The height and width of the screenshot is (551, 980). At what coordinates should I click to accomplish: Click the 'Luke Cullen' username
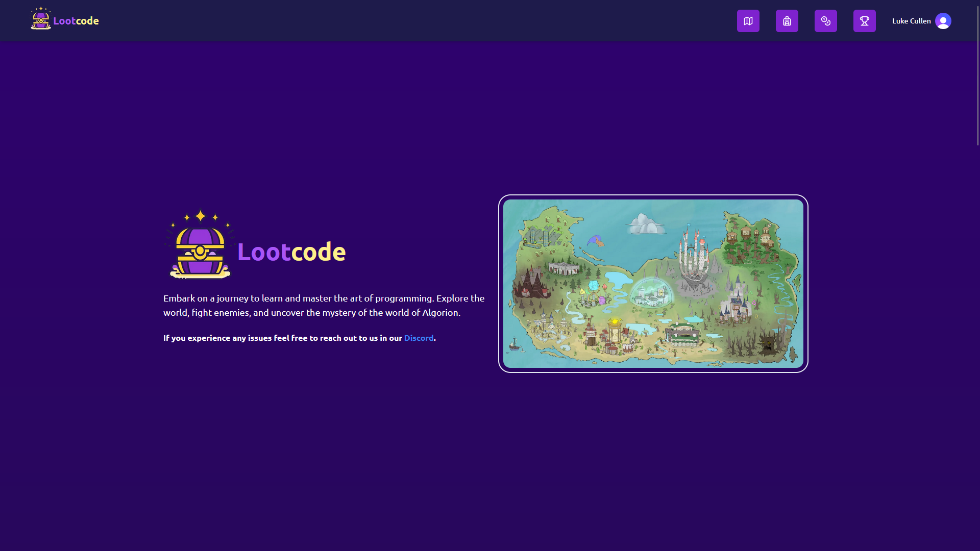(x=911, y=21)
